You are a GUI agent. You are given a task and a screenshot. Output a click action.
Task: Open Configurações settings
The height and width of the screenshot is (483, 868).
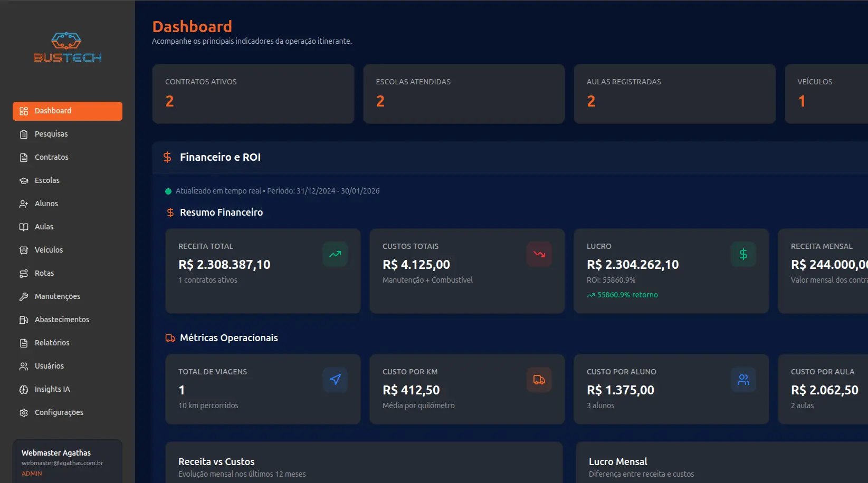pyautogui.click(x=59, y=412)
